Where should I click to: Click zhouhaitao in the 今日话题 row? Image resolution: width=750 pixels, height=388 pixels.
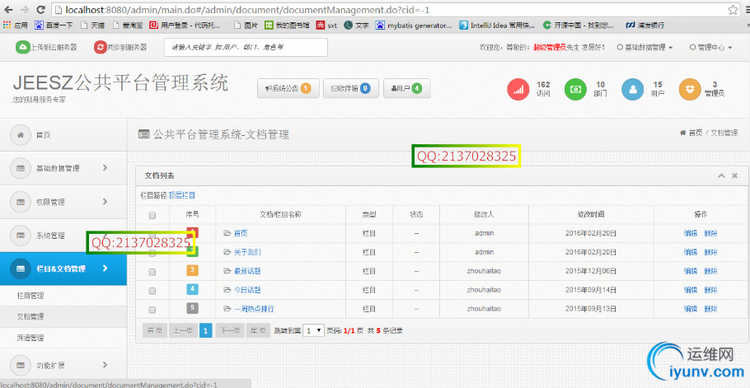click(x=484, y=290)
